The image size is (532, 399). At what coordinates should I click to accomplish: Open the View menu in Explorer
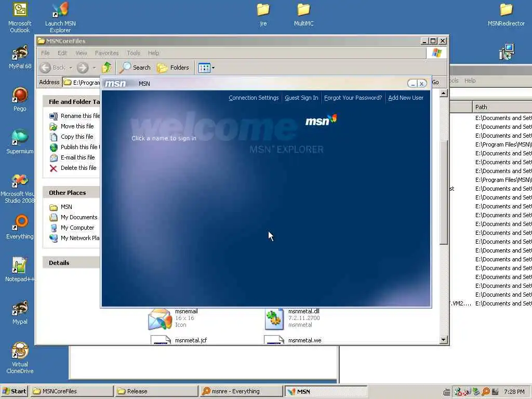pos(81,53)
